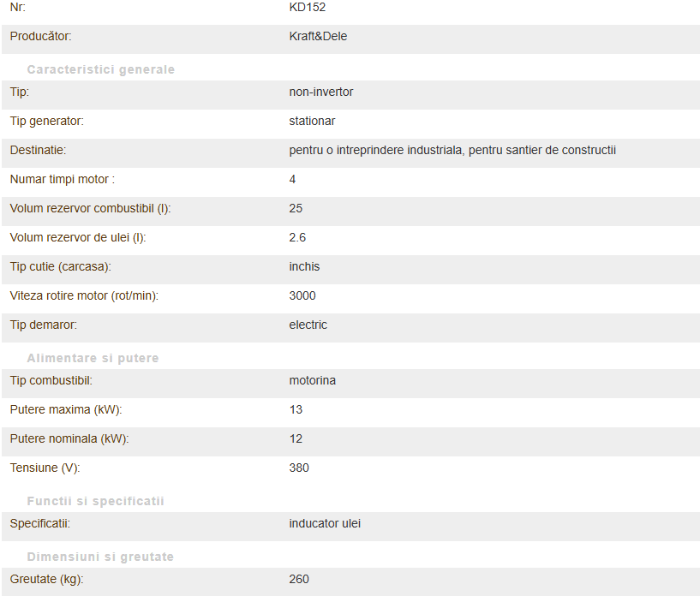This screenshot has width=700, height=596.
Task: Click the Tip cutie (carcasa) label
Action: [60, 267]
